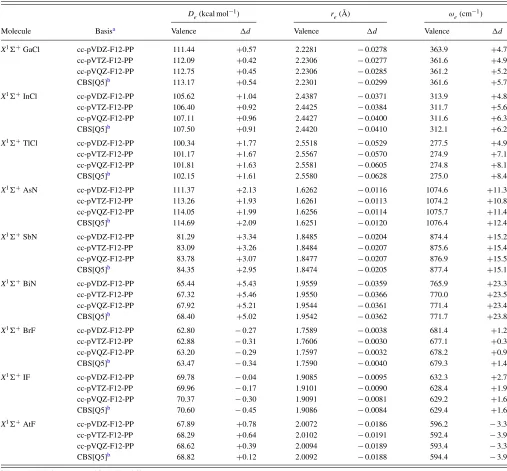Screen dimensions: 507x471
Task: Select the ωe value 363.9
Action: tap(439, 50)
